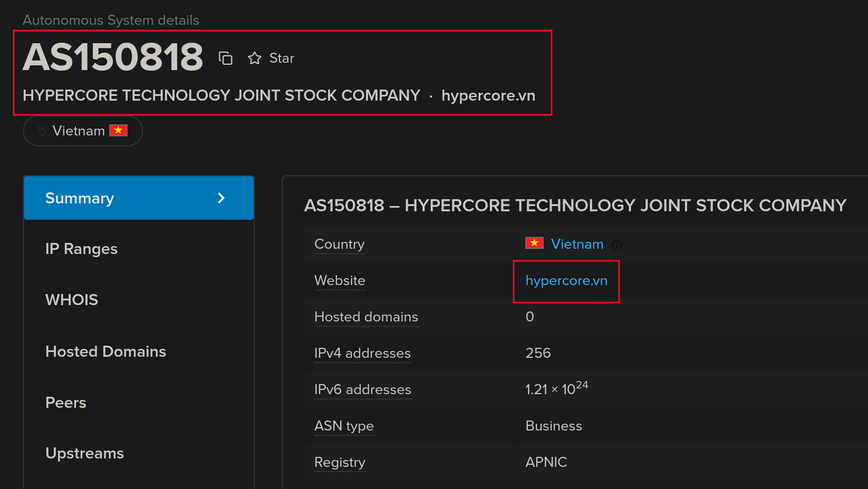Click the AS150818 main heading
Screen dimensions: 868x489
pyautogui.click(x=113, y=57)
